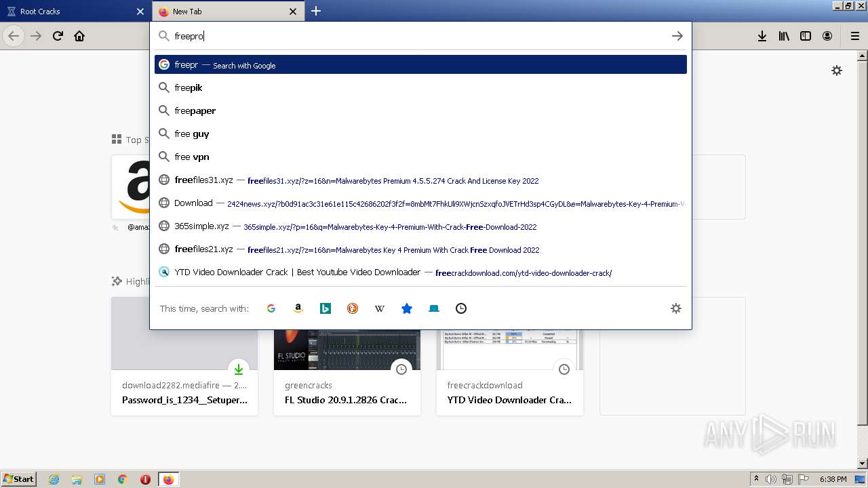
Task: Open the freecrackdownload YTD highlight card
Action: pyautogui.click(x=510, y=372)
